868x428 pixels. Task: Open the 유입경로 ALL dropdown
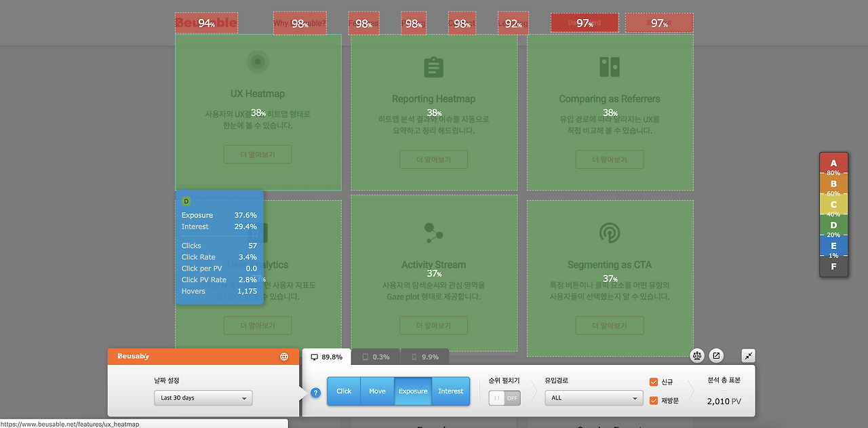click(593, 397)
